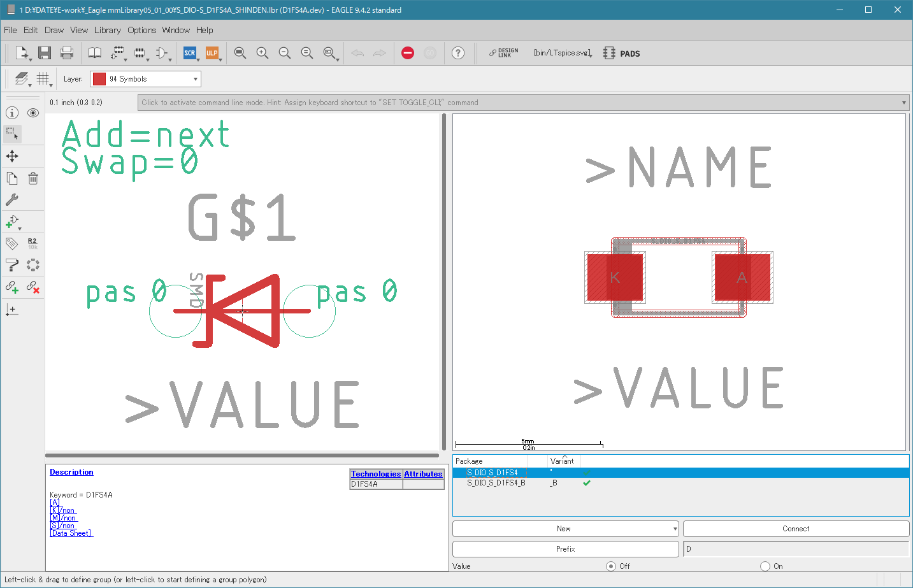This screenshot has width=913, height=588.
Task: Open Help via question mark icon
Action: click(458, 53)
